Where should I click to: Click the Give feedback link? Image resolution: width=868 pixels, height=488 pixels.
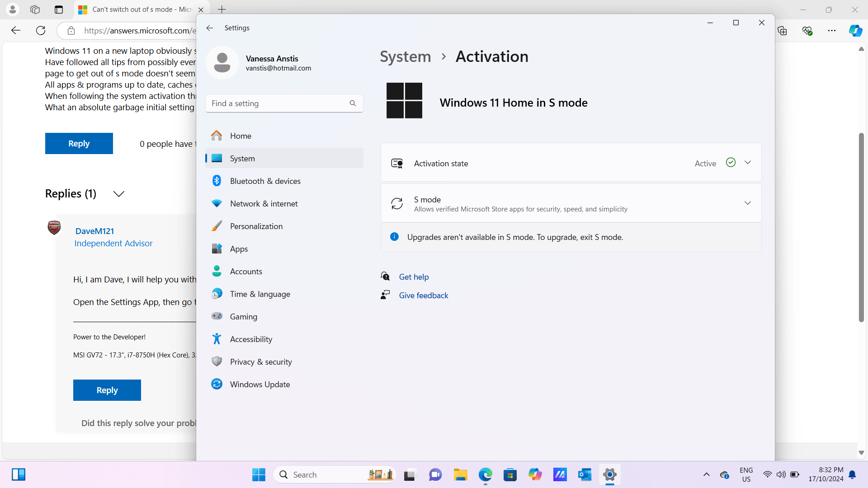click(x=424, y=295)
